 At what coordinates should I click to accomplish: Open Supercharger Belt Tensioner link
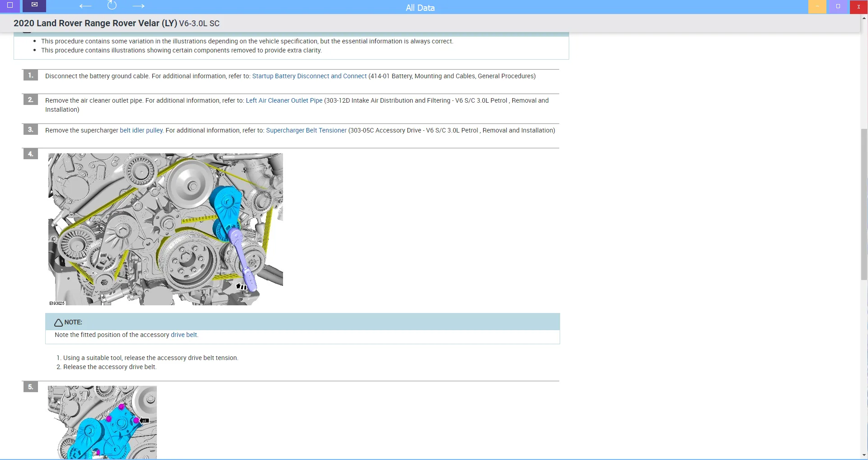pos(306,130)
